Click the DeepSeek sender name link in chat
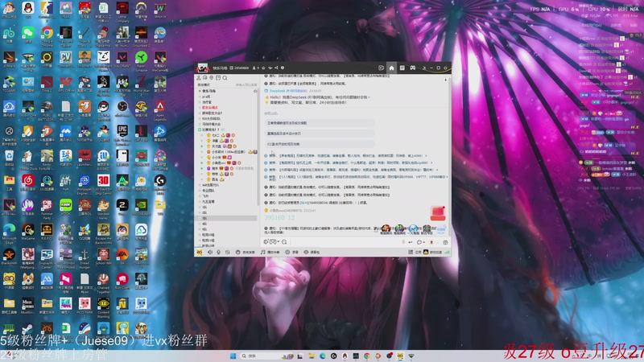644x362 pixels. point(288,91)
